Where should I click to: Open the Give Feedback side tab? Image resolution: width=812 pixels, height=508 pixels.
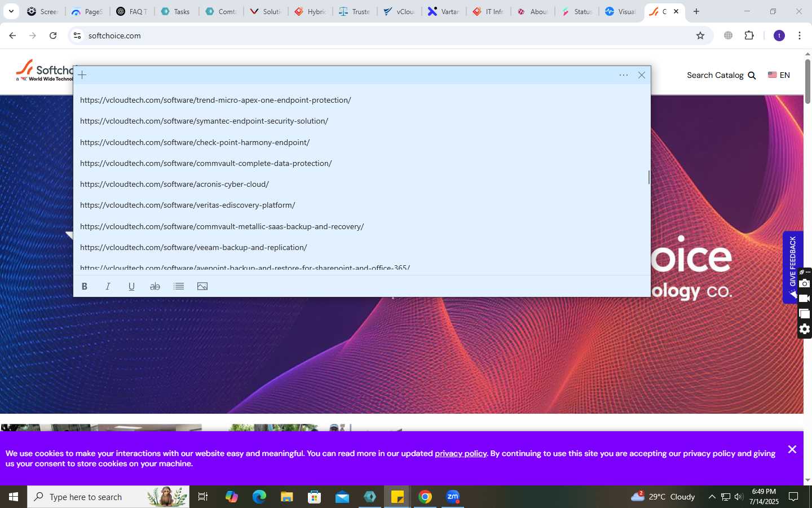[x=791, y=267]
